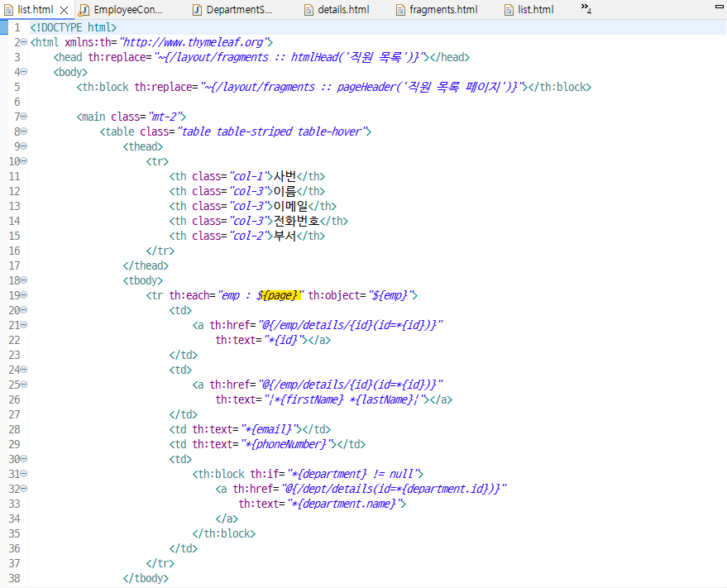Fold the td element at line 24
This screenshot has height=588, width=727.
point(24,370)
